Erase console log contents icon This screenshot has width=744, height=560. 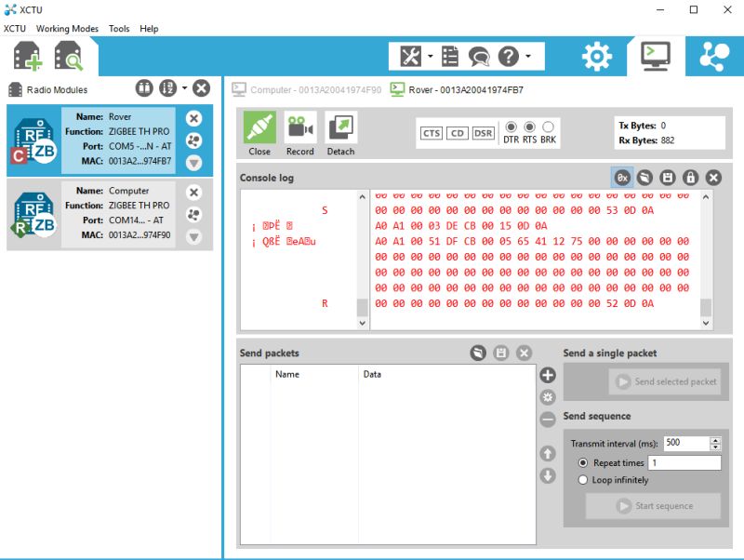tap(644, 178)
